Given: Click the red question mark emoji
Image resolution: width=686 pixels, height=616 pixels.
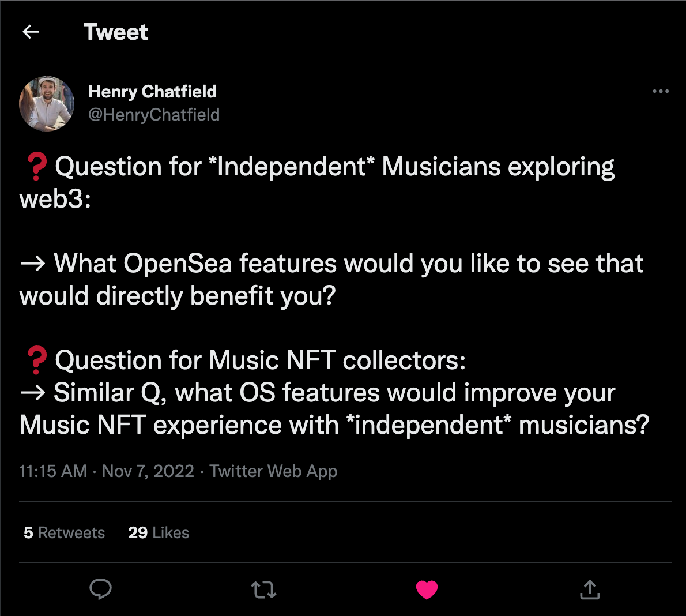Looking at the screenshot, I should [36, 166].
